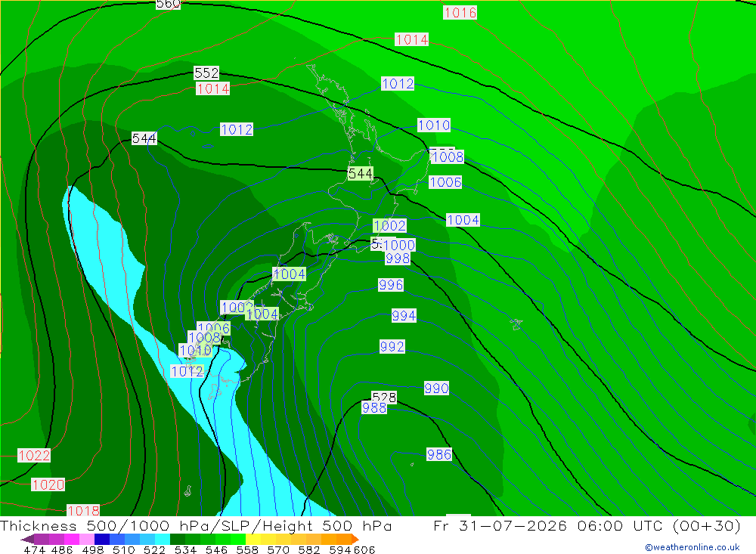Click the blue 992 pressure label
The height and width of the screenshot is (554, 756).
tap(392, 347)
